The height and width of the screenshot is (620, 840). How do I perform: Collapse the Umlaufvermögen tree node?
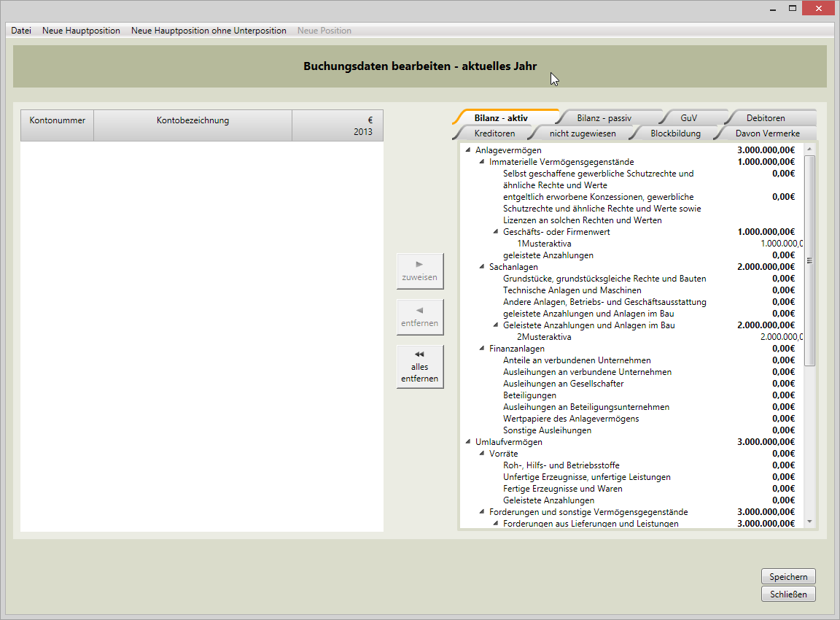coord(467,442)
